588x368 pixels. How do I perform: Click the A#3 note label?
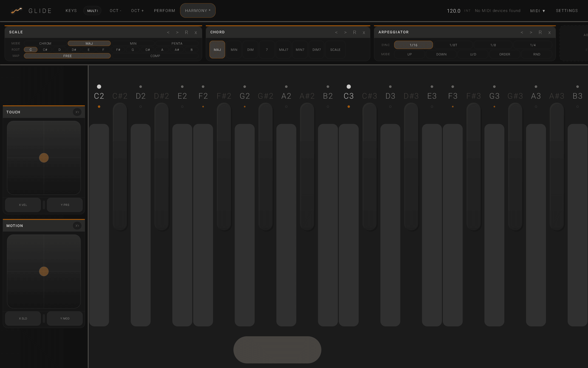557,96
